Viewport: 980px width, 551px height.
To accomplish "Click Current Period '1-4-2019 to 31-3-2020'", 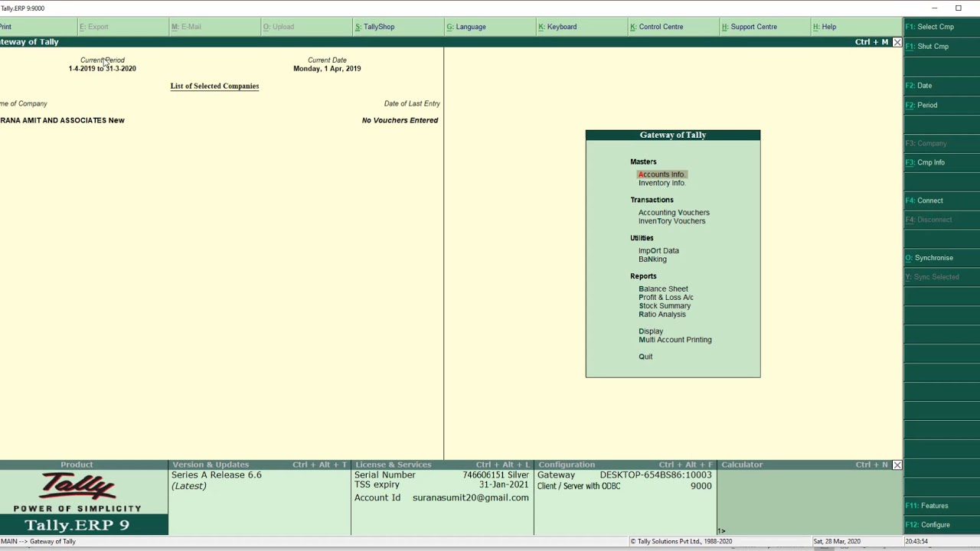I will coord(102,69).
